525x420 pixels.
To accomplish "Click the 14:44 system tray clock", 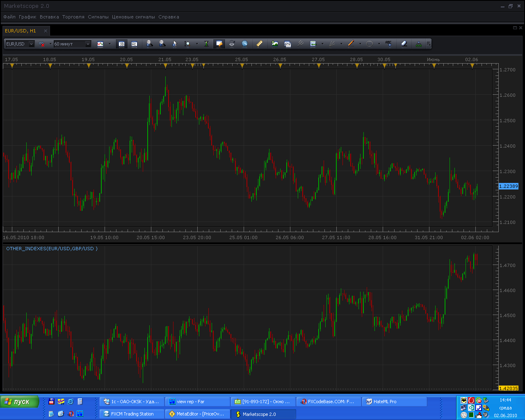I will 505,400.
